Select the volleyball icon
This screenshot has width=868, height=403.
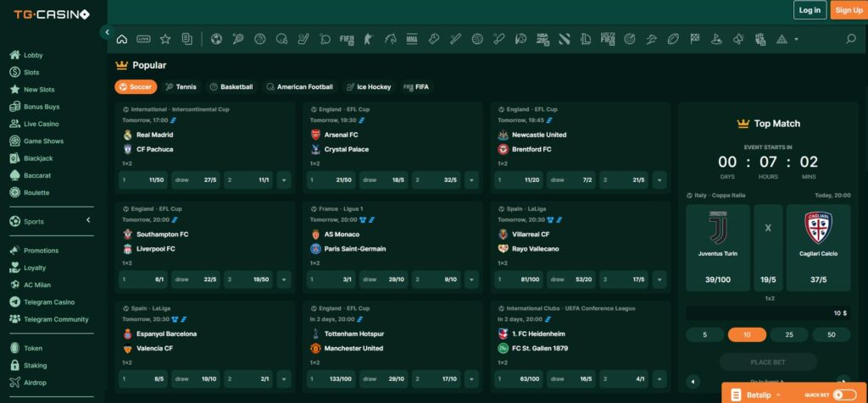477,39
